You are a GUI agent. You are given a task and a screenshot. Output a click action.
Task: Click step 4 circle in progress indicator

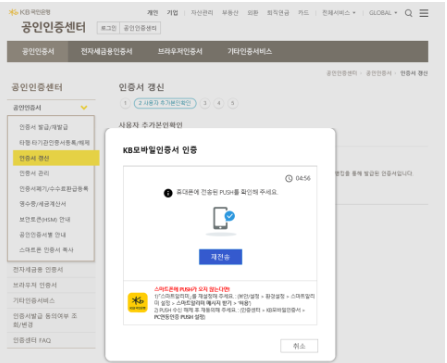[219, 103]
